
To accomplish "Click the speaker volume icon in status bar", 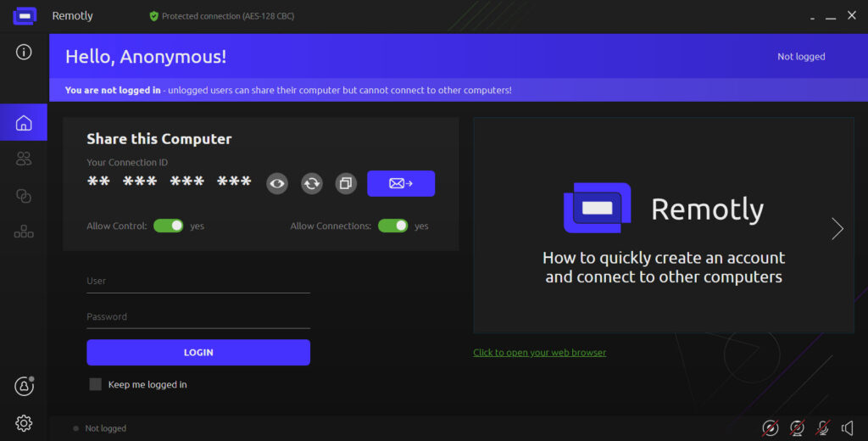I will tap(848, 427).
